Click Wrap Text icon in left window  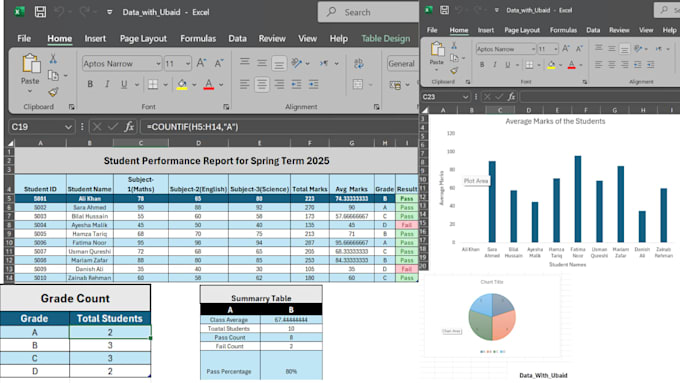359,63
